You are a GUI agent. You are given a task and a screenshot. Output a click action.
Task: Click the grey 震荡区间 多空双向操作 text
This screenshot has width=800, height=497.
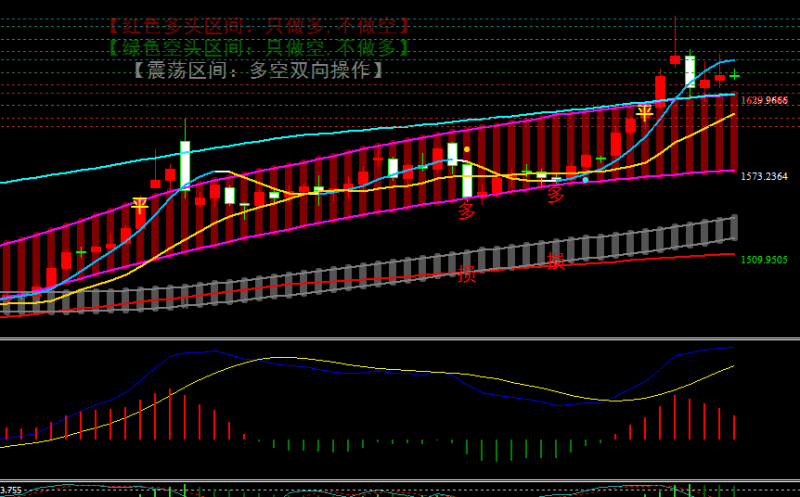pyautogui.click(x=258, y=70)
